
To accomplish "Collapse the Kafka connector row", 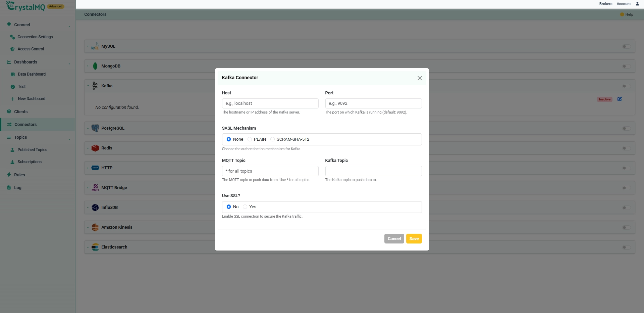I will 88,86.
